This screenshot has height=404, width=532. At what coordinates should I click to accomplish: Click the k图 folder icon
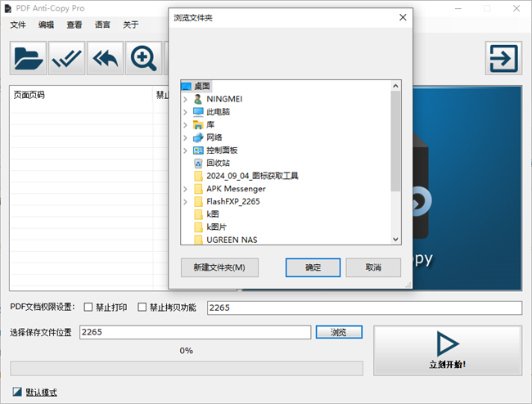click(x=199, y=214)
